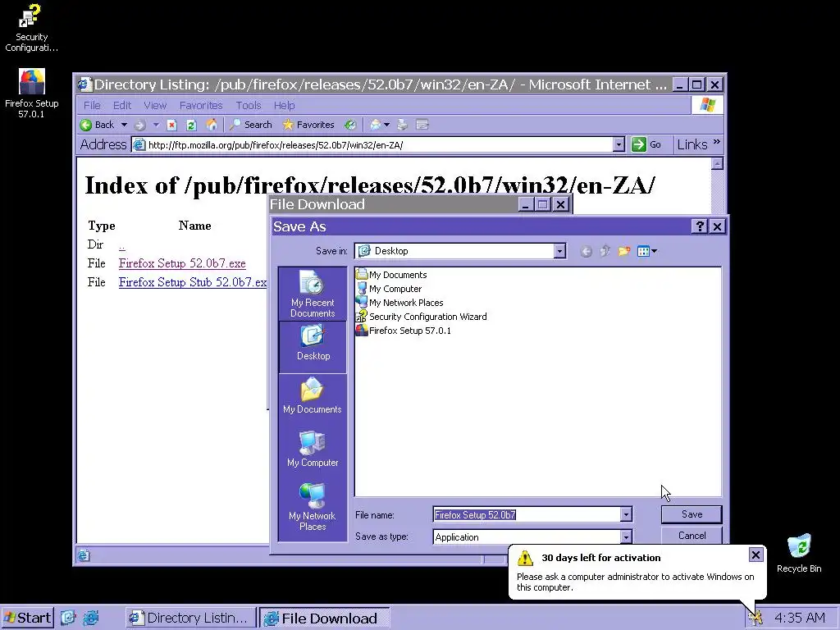Click Go button next to address bar
Screen dimensions: 840x630
click(x=646, y=144)
